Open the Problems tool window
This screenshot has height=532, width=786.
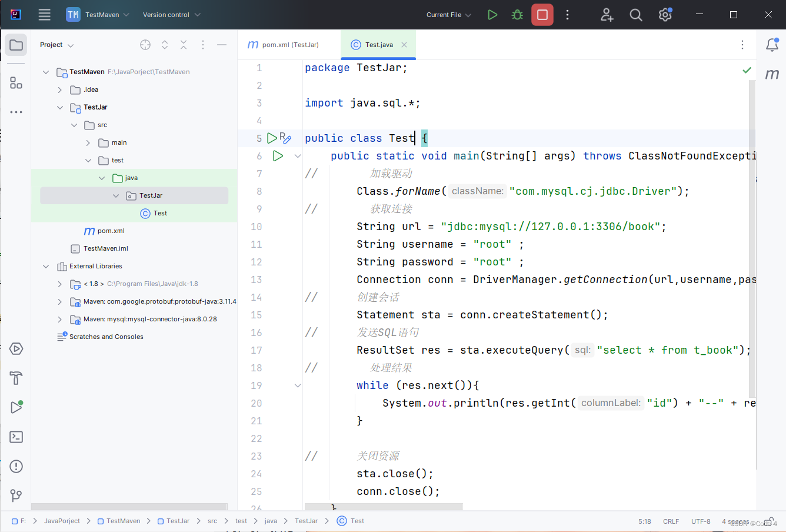pyautogui.click(x=16, y=466)
